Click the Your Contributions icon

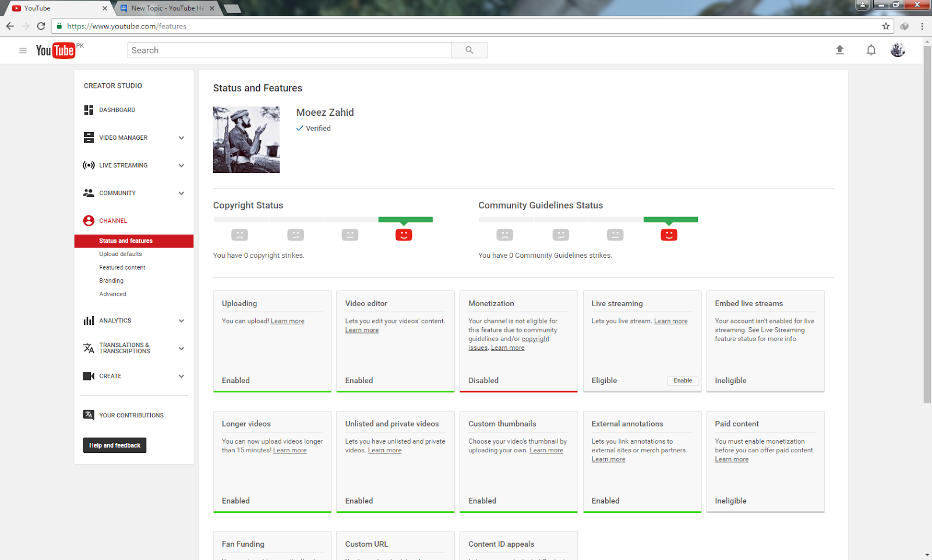(89, 415)
